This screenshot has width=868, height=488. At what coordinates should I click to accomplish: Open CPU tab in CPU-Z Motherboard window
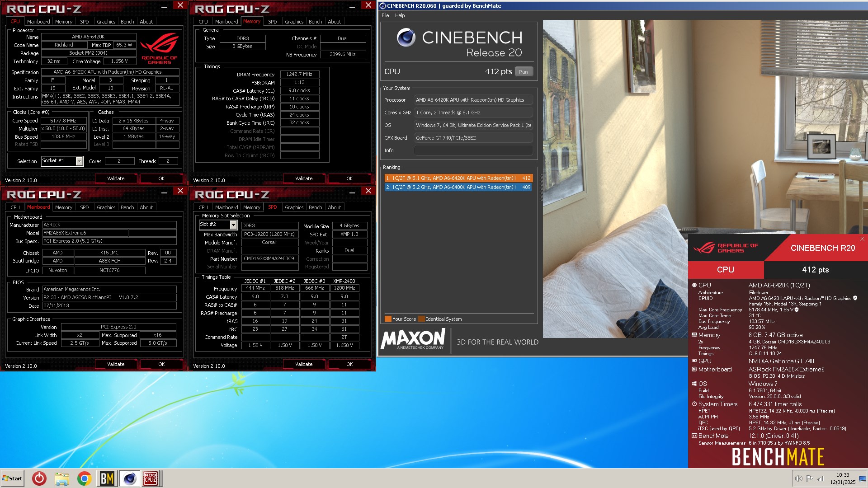pos(15,207)
